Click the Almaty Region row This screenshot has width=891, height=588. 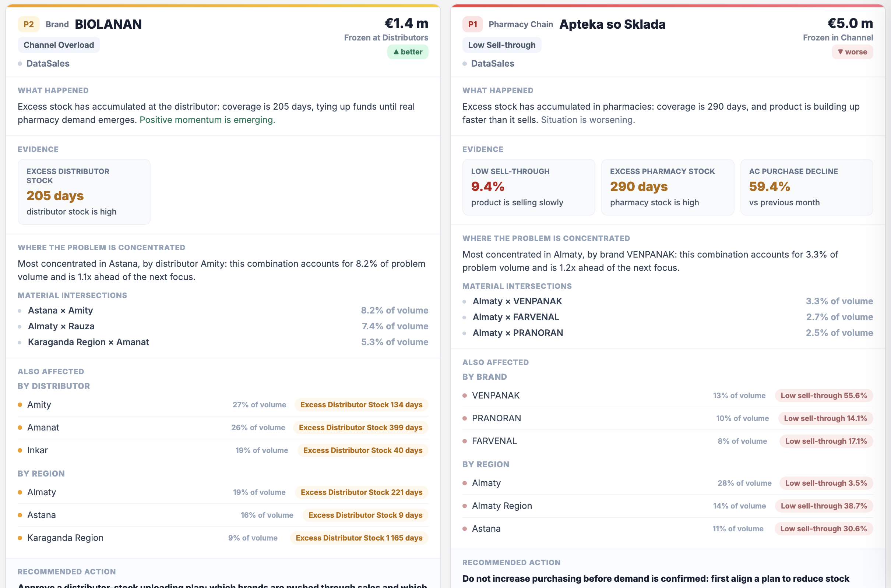click(668, 506)
